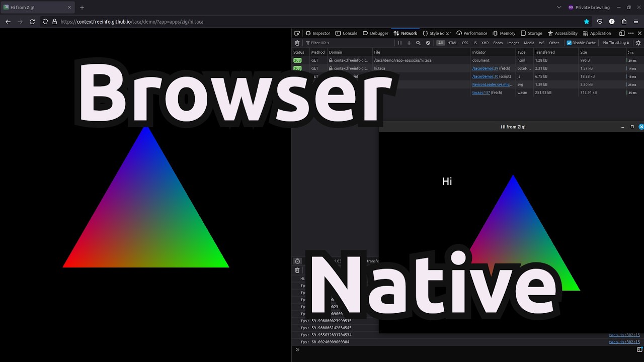Open Network settings gear icon
The image size is (644, 362).
(638, 43)
